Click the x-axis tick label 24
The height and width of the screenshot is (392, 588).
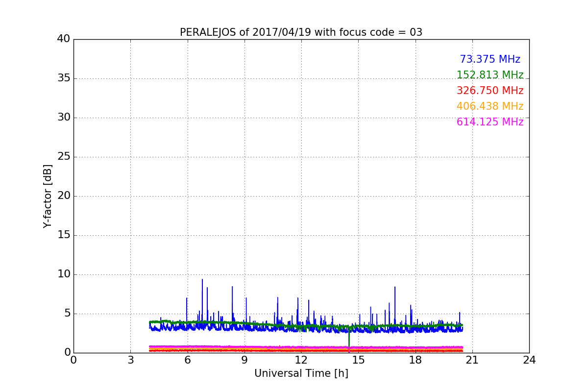(x=529, y=360)
